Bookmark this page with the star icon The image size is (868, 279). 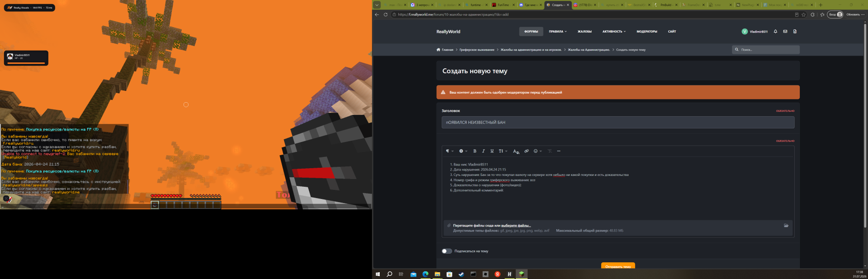coord(803,14)
